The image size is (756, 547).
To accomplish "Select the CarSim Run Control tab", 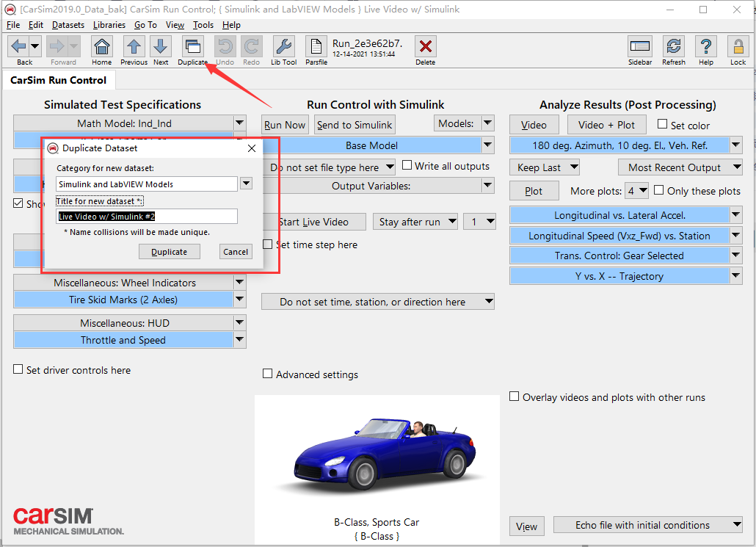I will pos(59,79).
